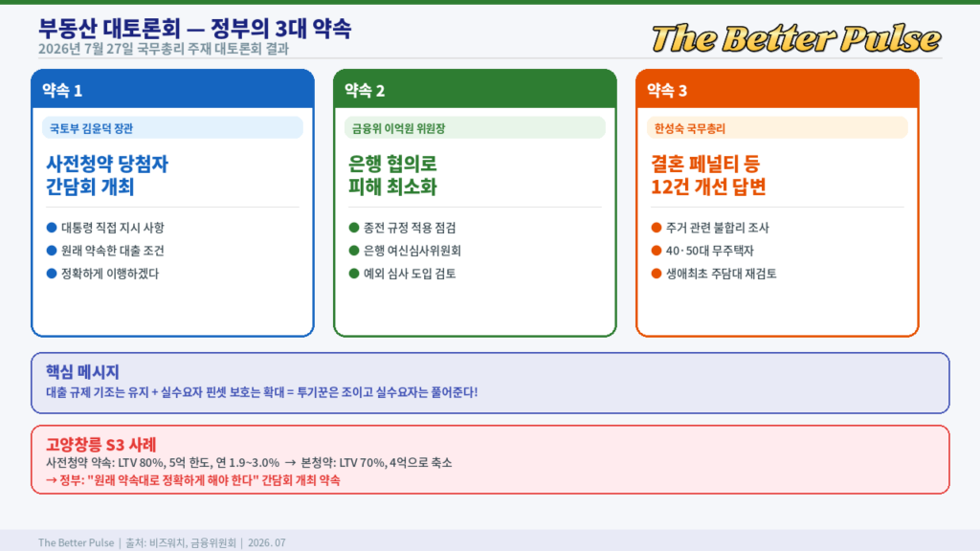The width and height of the screenshot is (980, 551).
Task: Select the 약속 2 card header
Action: click(x=475, y=89)
